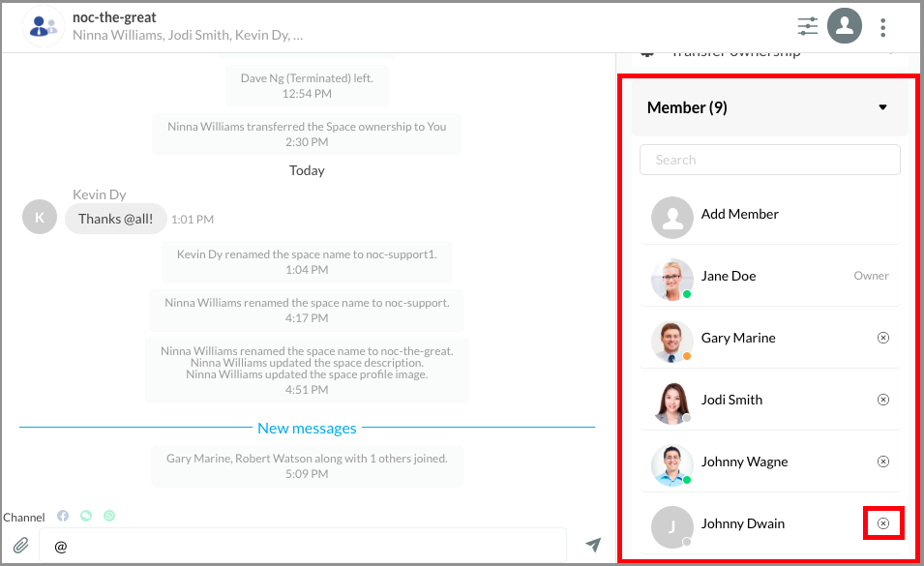
Task: Click the Add Member avatar icon
Action: point(671,218)
